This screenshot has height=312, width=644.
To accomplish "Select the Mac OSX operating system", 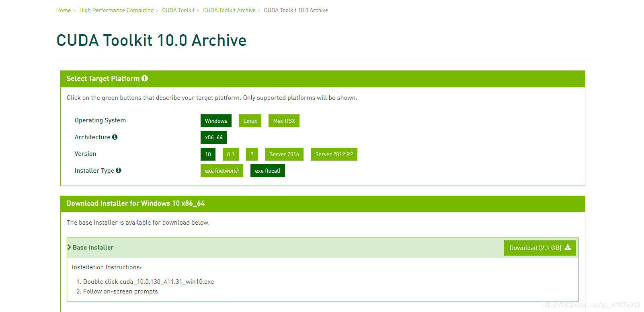I will tap(284, 121).
